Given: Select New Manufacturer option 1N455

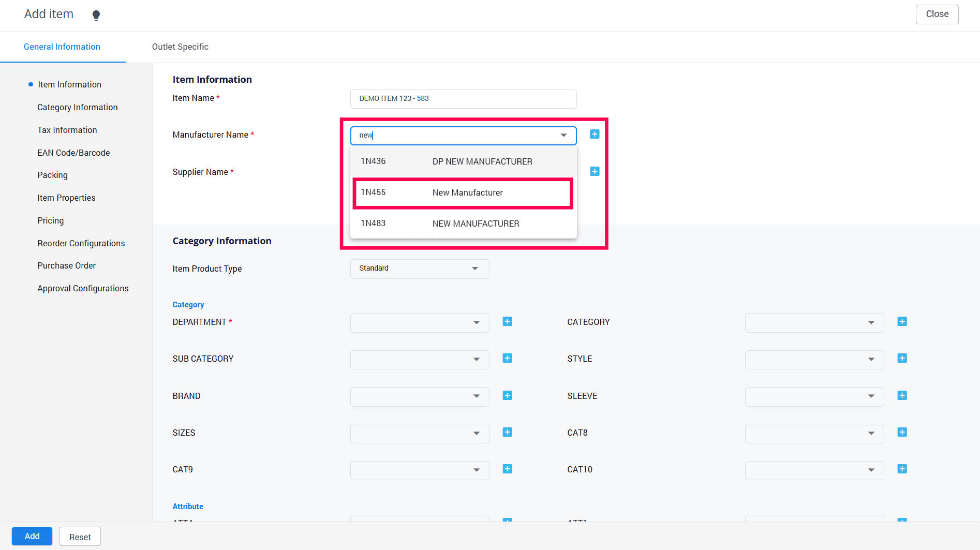Looking at the screenshot, I should point(463,193).
